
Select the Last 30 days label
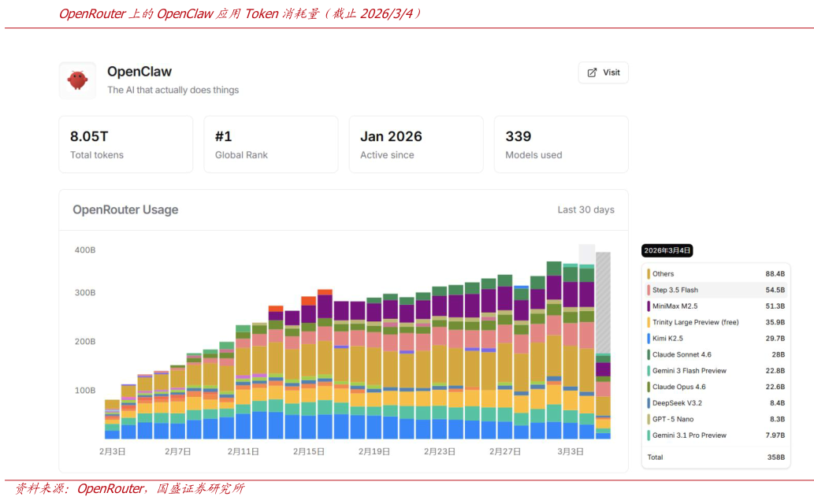pos(585,209)
